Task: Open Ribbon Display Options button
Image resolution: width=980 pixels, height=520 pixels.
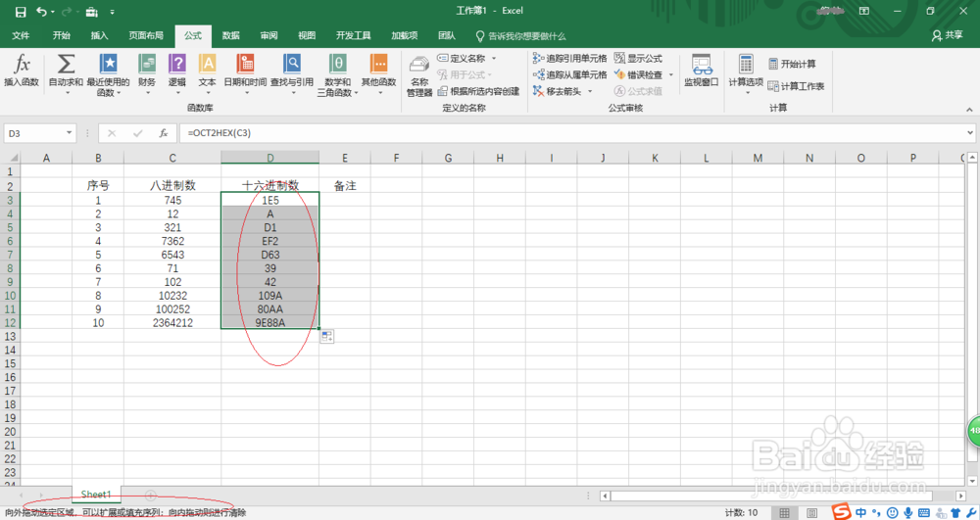Action: (864, 11)
